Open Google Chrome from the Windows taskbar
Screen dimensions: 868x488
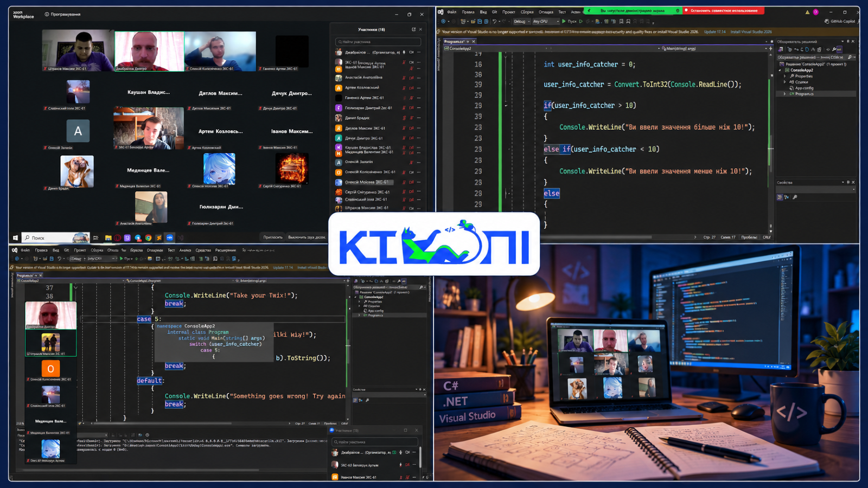[148, 237]
